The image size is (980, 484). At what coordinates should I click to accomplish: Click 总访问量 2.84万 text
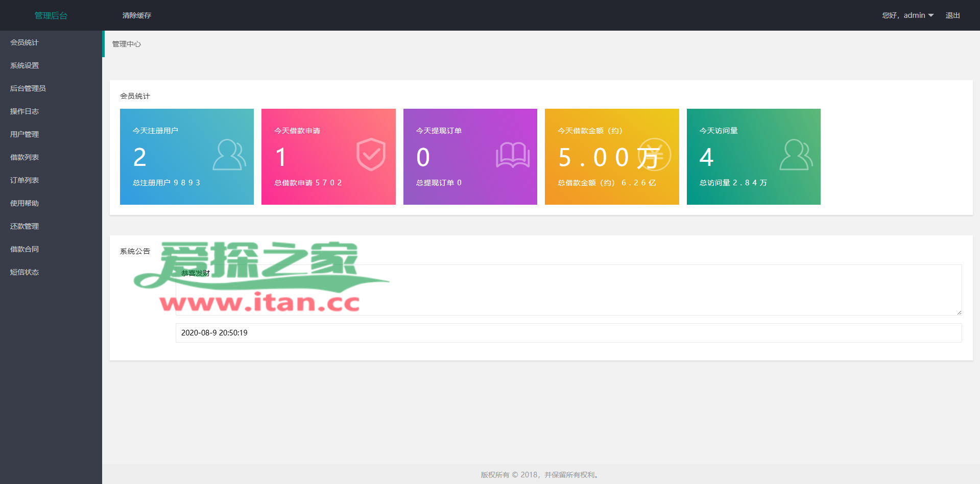(x=733, y=183)
